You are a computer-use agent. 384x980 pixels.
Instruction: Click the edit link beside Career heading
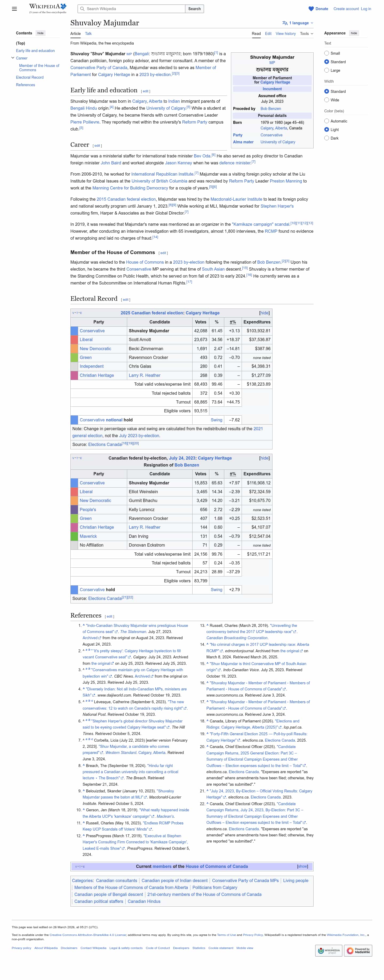97,146
